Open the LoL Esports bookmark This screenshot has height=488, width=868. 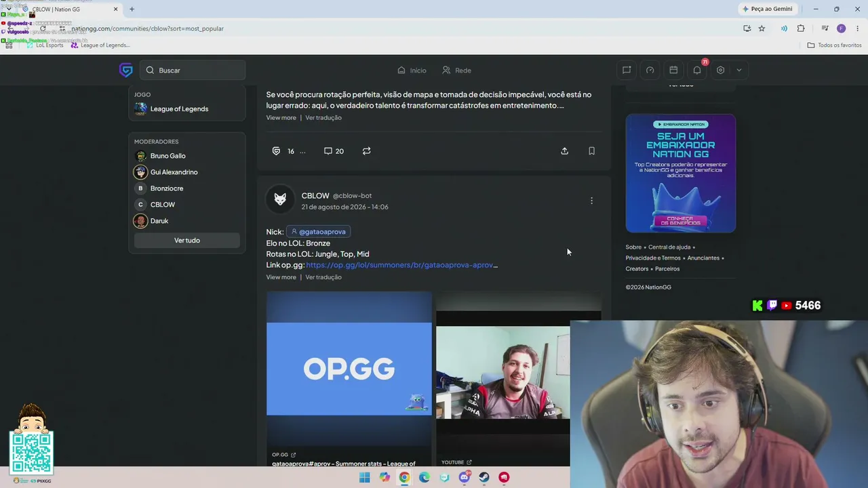(x=45, y=45)
